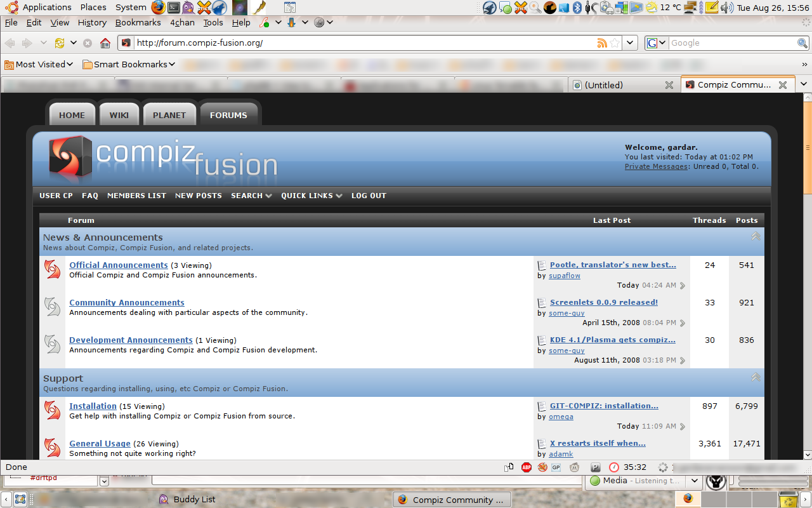Click the Stop loading button
Image resolution: width=812 pixels, height=508 pixels.
point(88,43)
